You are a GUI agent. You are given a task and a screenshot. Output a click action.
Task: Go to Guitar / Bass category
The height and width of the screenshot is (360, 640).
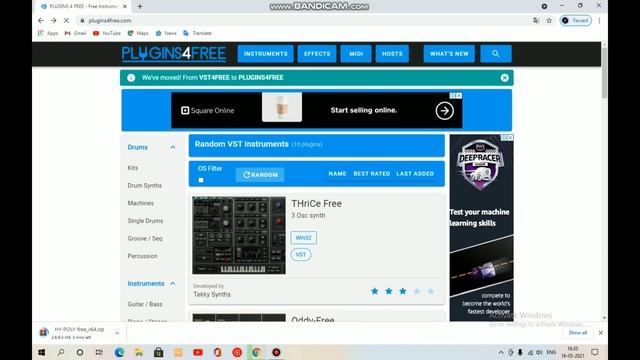click(144, 304)
